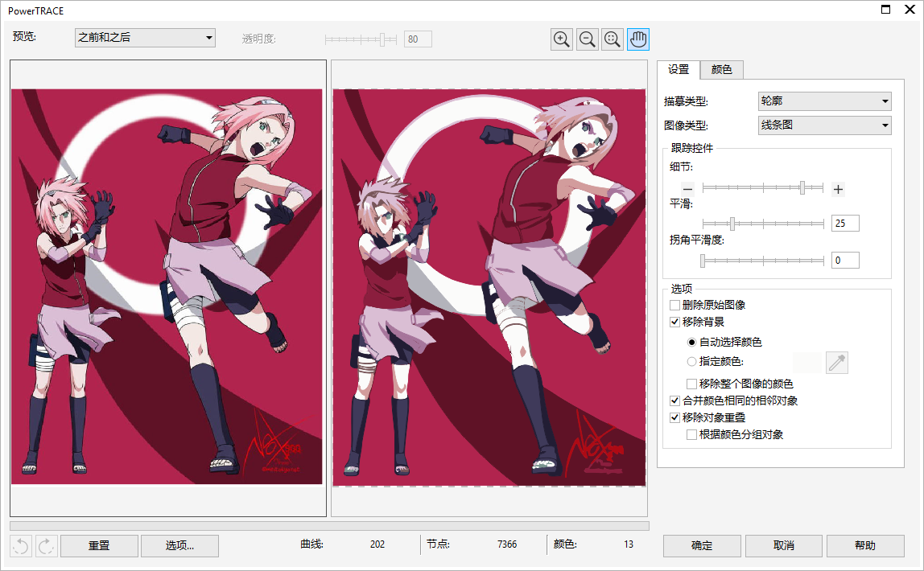
Task: Click the 节点 count value 7366
Action: coord(507,544)
